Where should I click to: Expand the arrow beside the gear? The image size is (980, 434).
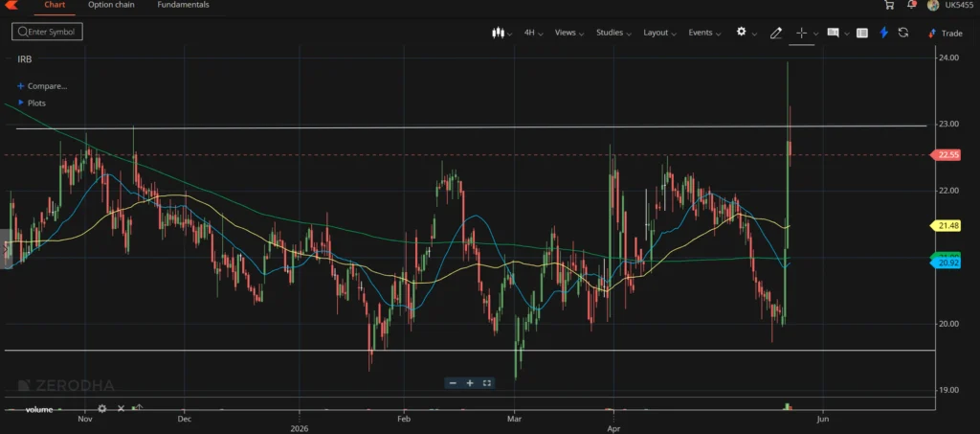point(754,34)
